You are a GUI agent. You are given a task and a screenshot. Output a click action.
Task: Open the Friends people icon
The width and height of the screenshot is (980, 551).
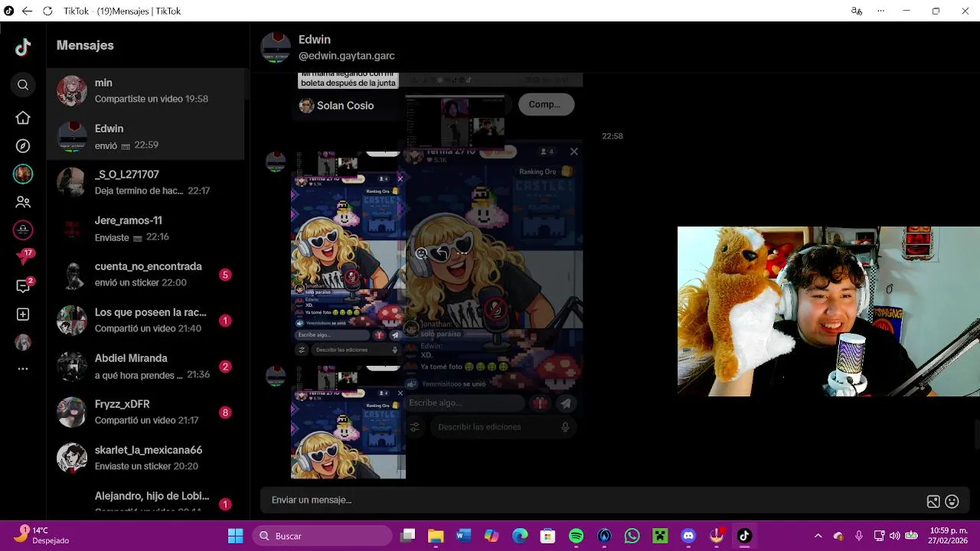23,202
